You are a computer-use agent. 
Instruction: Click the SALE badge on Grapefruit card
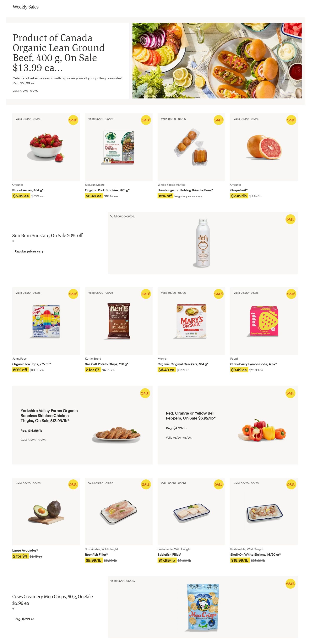[x=291, y=120]
